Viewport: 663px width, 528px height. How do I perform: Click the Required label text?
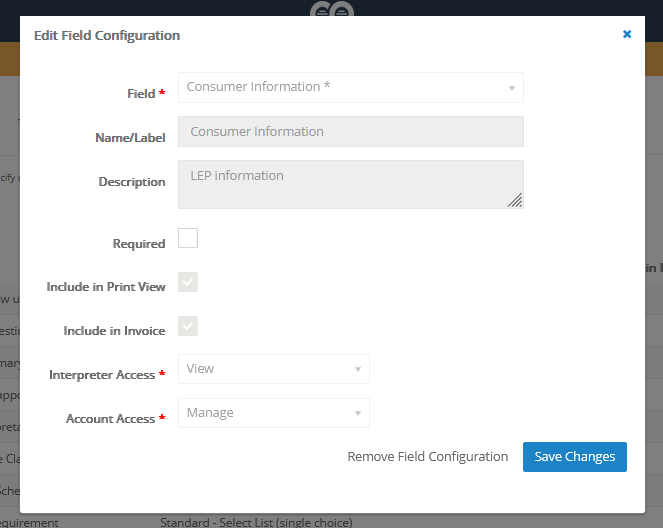click(x=139, y=244)
